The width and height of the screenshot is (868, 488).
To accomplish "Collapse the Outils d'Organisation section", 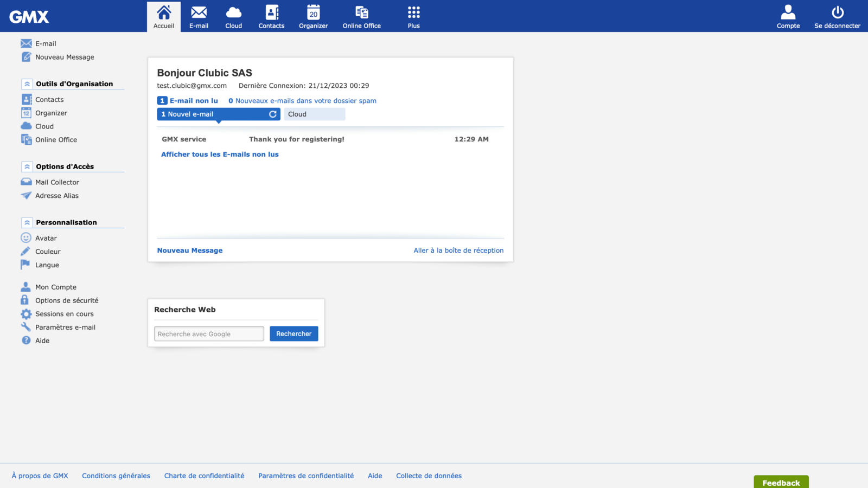I will pyautogui.click(x=27, y=84).
